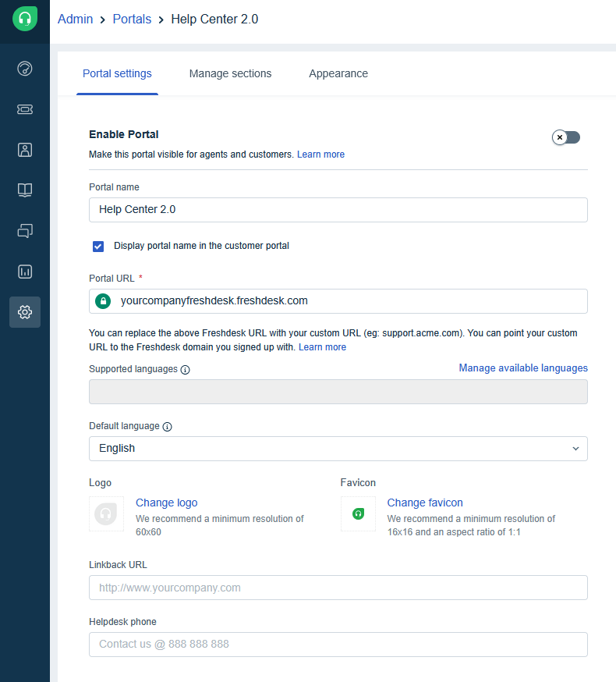Expand the Default language dropdown
The width and height of the screenshot is (616, 682).
click(338, 449)
